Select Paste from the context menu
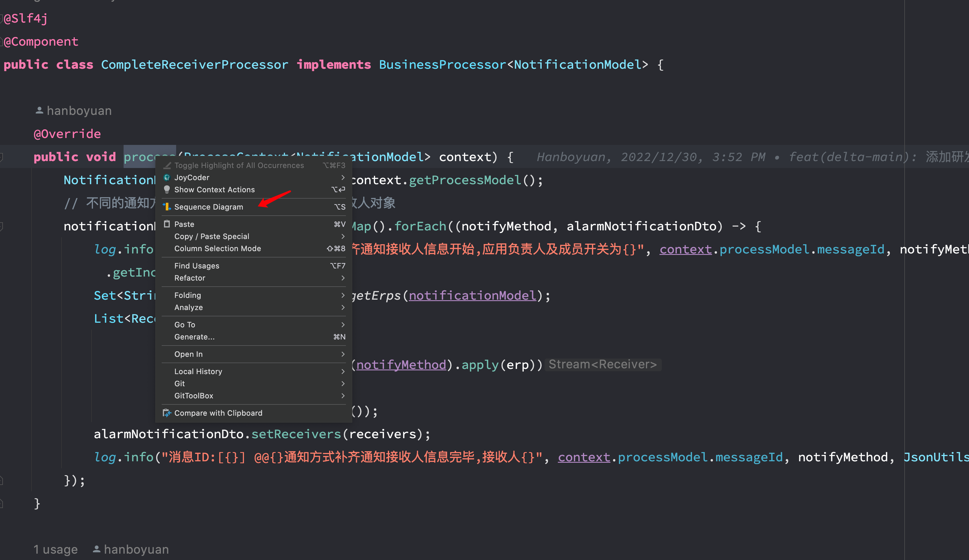Viewport: 969px width, 560px height. [x=254, y=224]
